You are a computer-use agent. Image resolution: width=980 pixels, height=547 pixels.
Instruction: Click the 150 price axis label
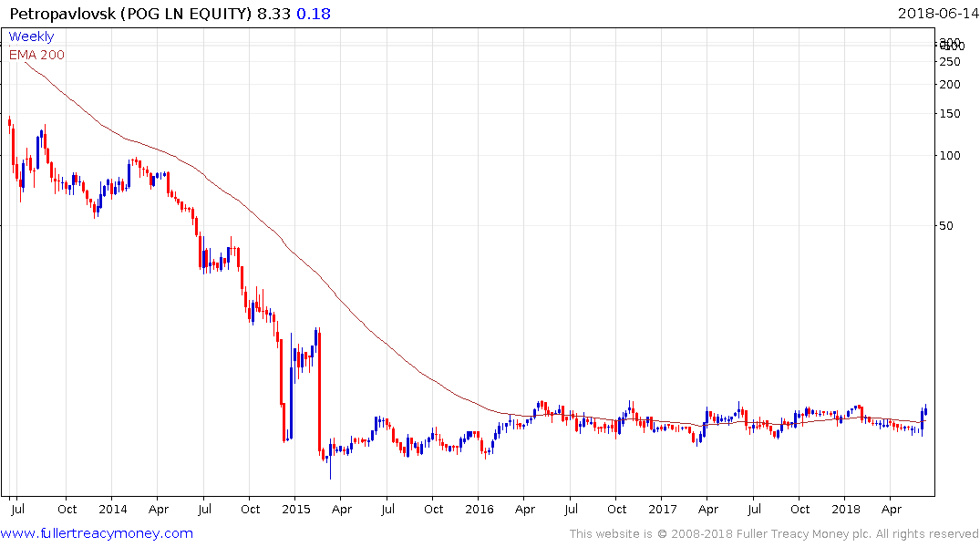pos(950,114)
